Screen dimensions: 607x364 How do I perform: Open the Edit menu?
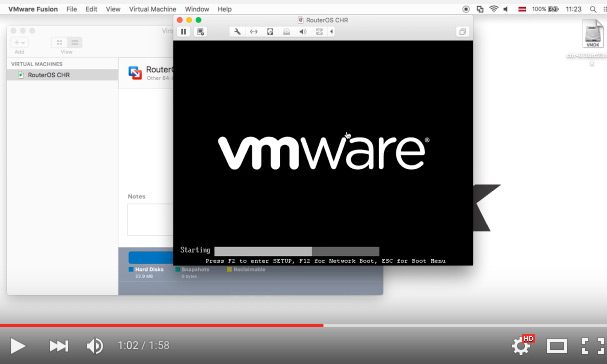91,9
